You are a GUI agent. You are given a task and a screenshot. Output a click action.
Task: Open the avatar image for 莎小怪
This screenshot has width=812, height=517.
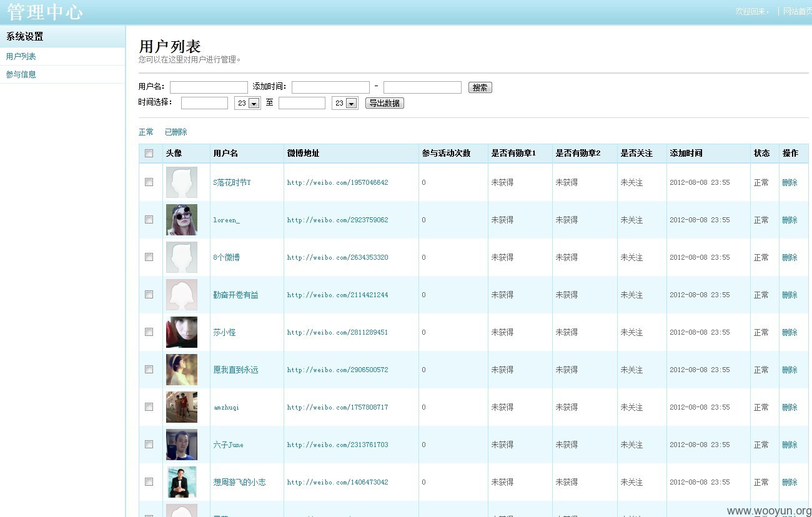182,332
